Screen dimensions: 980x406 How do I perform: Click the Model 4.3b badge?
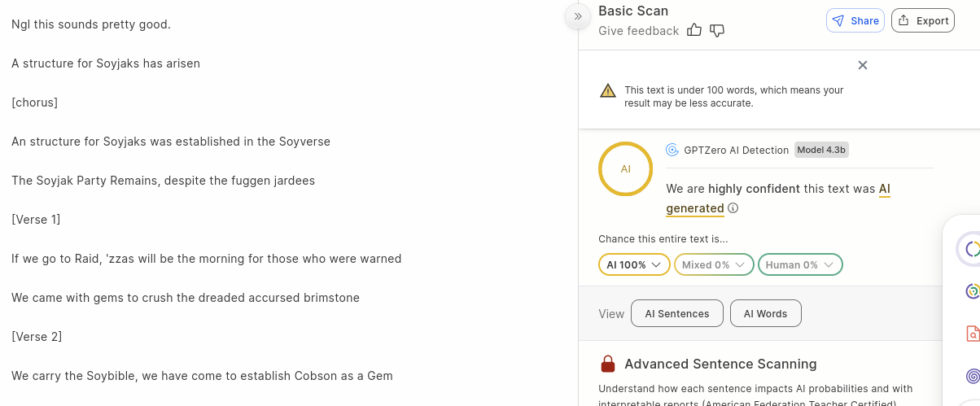[821, 150]
